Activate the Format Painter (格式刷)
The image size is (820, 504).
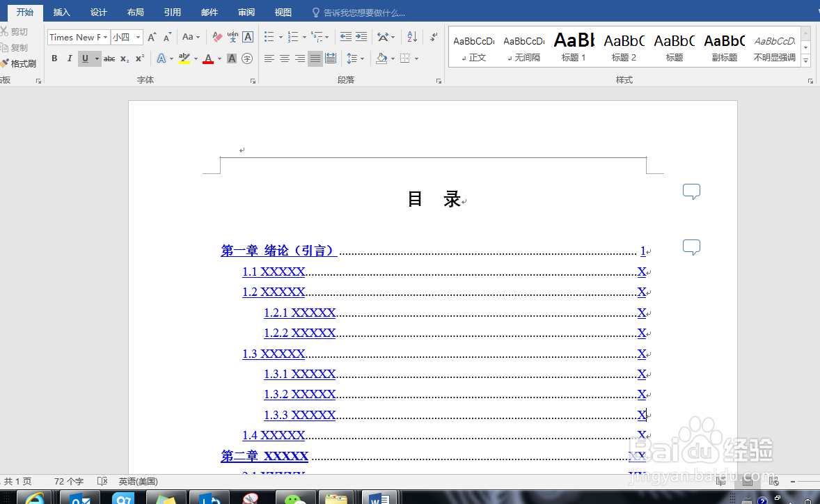point(19,63)
